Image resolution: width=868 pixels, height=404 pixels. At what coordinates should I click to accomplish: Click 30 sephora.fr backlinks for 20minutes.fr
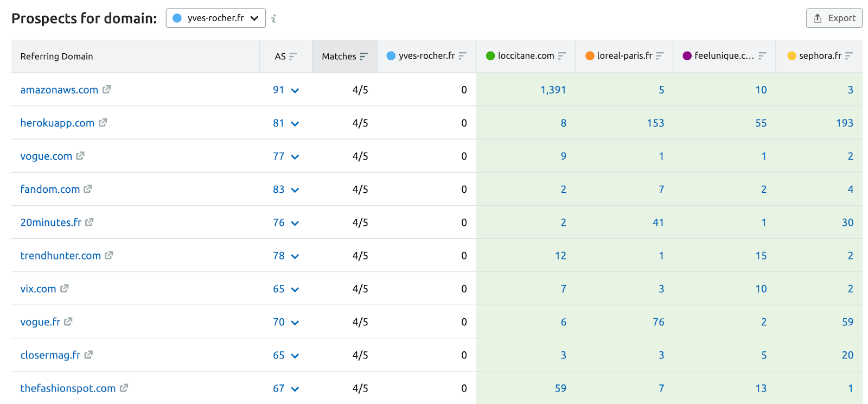click(847, 222)
